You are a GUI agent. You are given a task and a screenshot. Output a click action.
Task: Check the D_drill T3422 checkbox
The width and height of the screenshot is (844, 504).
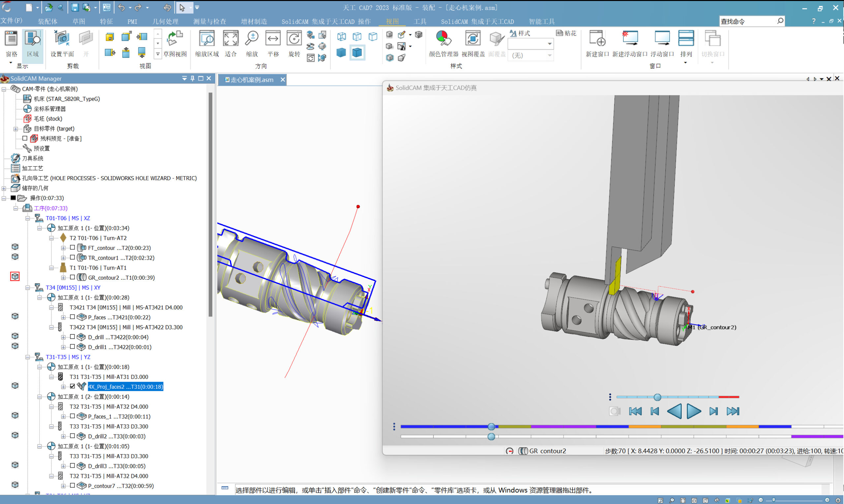73,337
